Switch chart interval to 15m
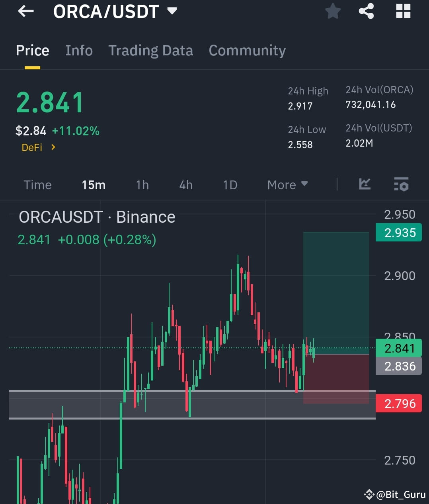This screenshot has width=429, height=504. [x=93, y=184]
